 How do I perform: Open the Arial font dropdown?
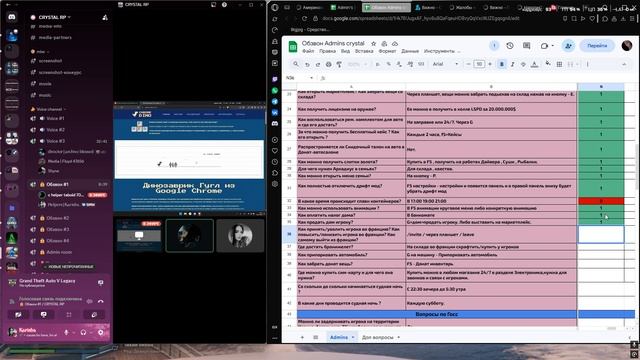pos(445,64)
